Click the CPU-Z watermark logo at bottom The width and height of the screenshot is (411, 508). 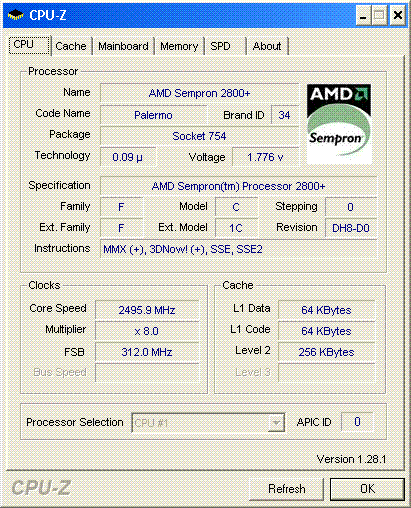click(x=41, y=488)
